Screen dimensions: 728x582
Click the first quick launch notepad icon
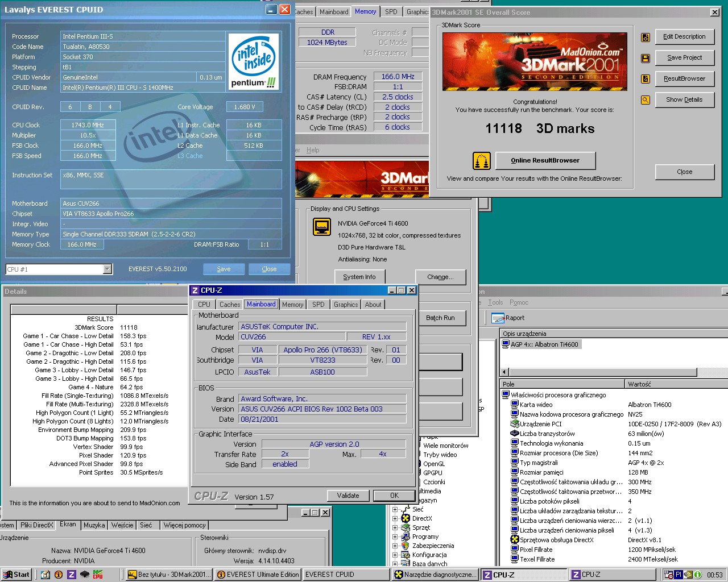45,575
